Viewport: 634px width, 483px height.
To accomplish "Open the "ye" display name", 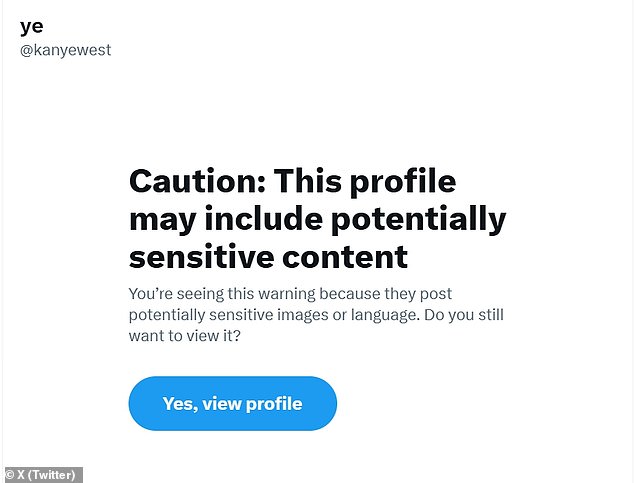I will pyautogui.click(x=32, y=27).
